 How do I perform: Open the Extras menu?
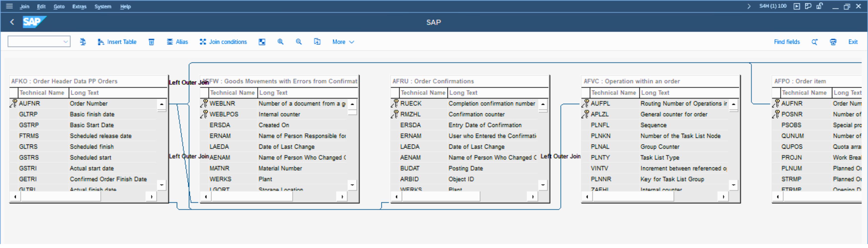coord(79,6)
